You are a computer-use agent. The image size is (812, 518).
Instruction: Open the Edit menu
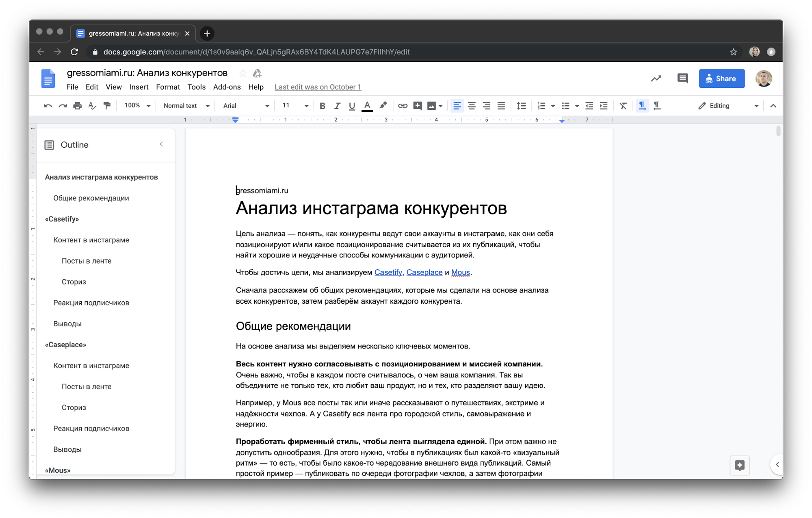point(92,87)
